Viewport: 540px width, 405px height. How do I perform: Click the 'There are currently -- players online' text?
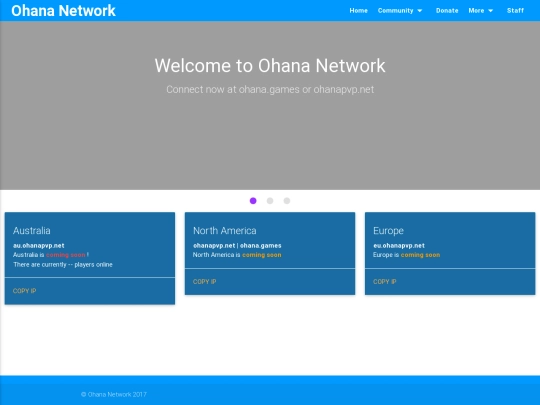coord(63,264)
